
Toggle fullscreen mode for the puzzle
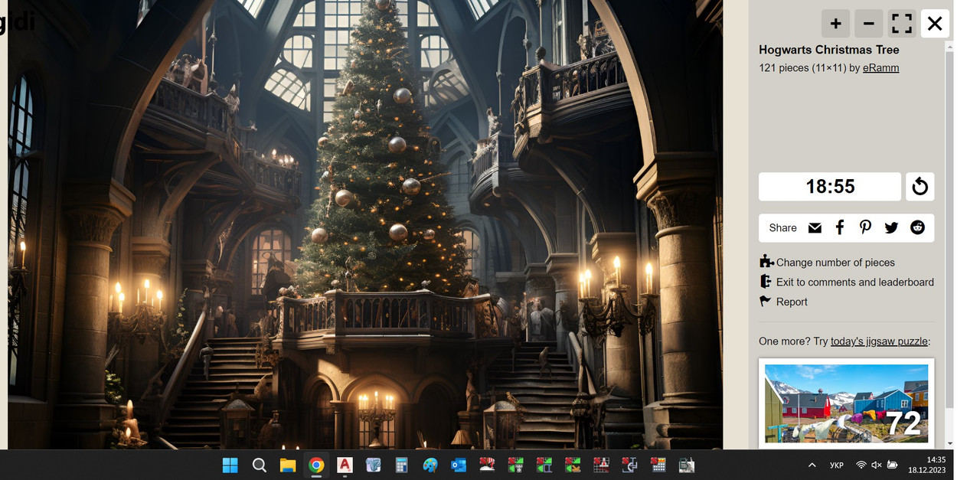(x=902, y=24)
